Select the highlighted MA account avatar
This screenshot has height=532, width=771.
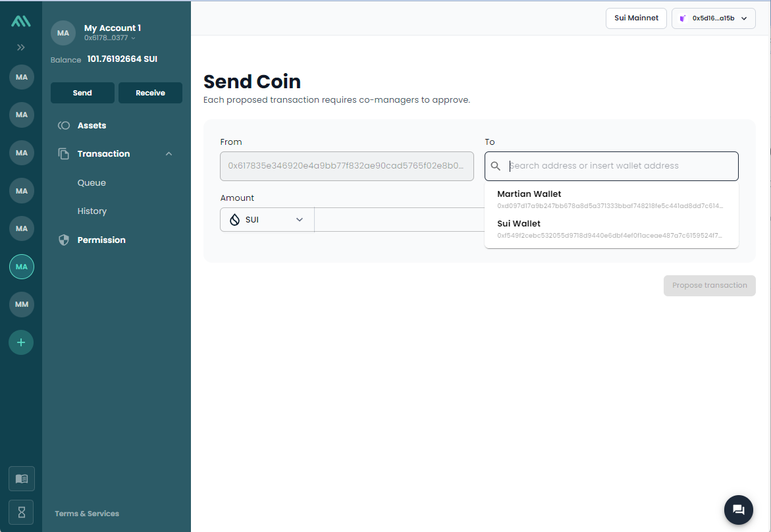click(x=21, y=267)
